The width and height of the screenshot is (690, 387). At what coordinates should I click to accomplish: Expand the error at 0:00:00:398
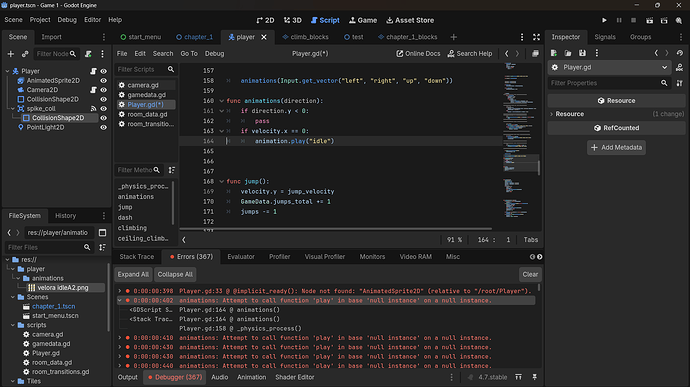pos(119,291)
